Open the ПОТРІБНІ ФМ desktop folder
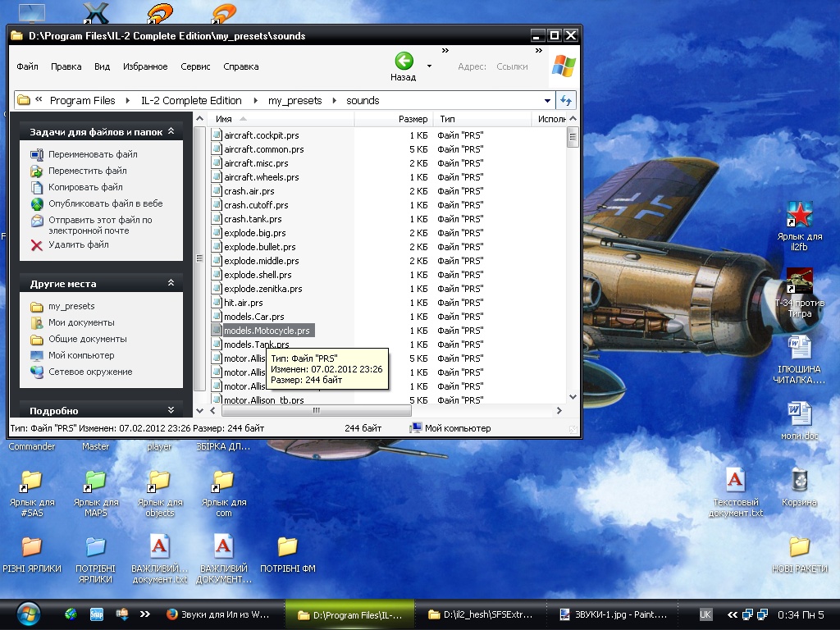840x630 pixels. point(286,547)
